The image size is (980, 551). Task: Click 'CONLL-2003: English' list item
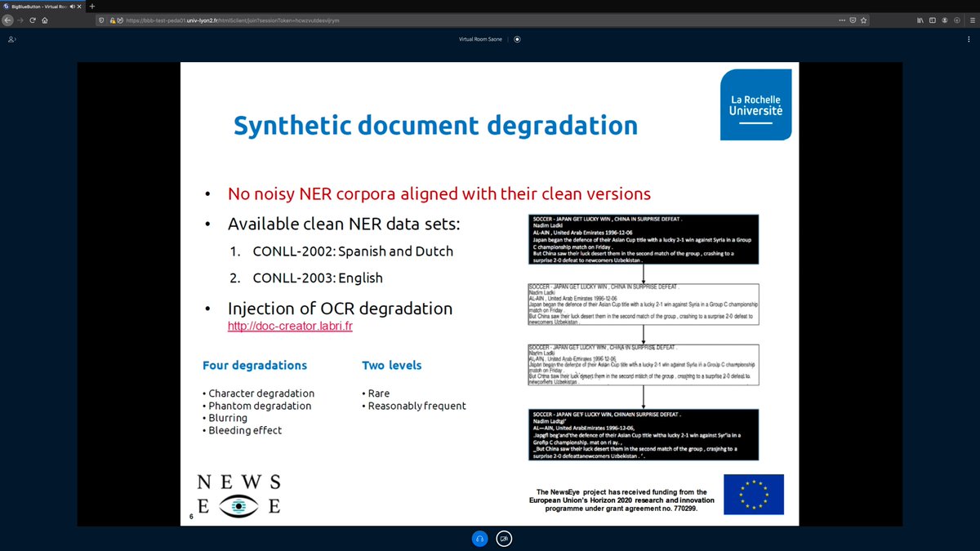click(x=317, y=278)
